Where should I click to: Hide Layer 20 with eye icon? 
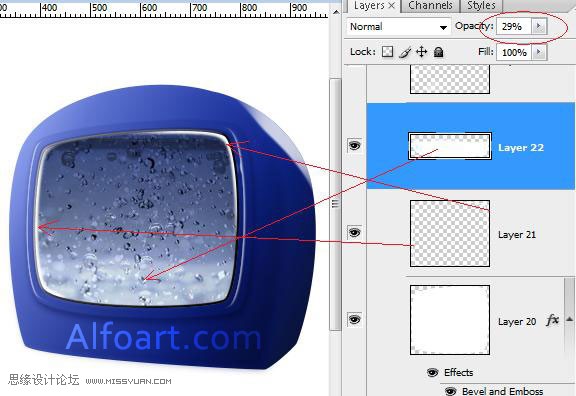pyautogui.click(x=354, y=319)
